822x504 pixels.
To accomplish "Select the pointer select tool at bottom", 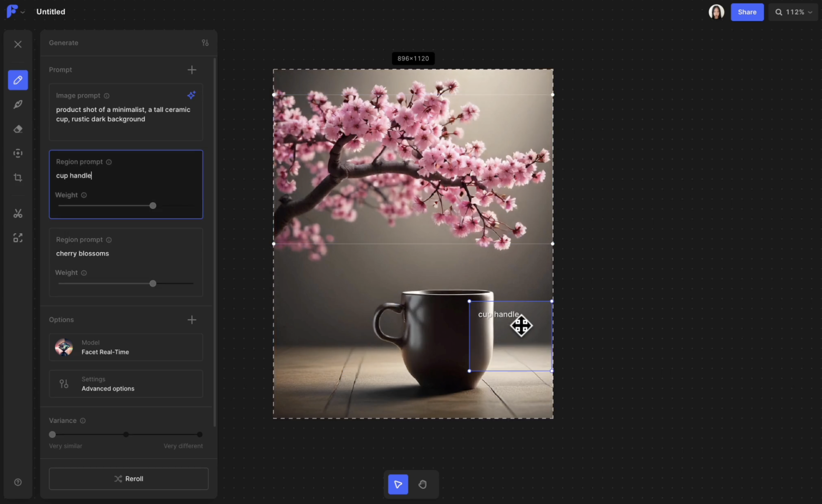I will coord(398,484).
